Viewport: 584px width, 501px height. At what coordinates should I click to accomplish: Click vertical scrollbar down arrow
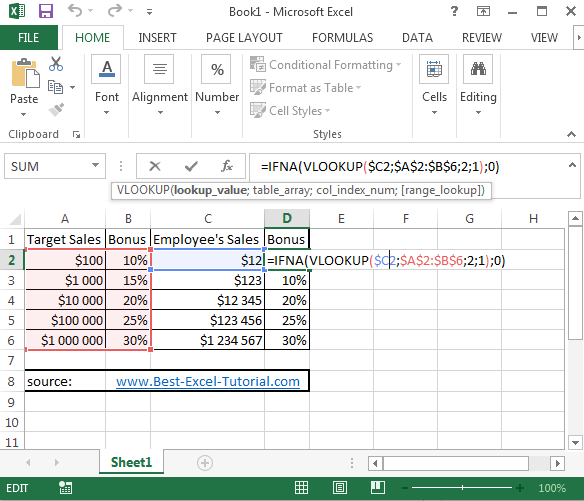pyautogui.click(x=575, y=443)
